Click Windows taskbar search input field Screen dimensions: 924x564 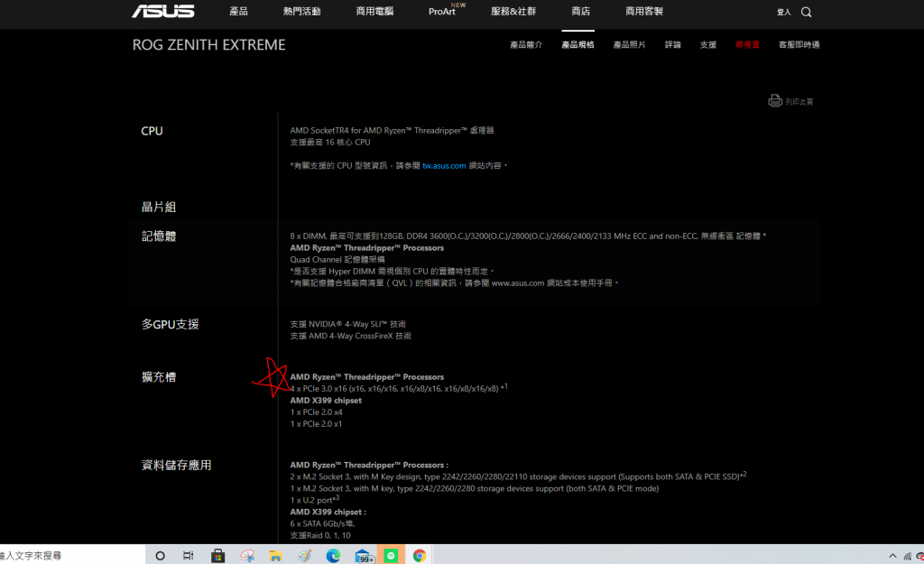pos(70,555)
